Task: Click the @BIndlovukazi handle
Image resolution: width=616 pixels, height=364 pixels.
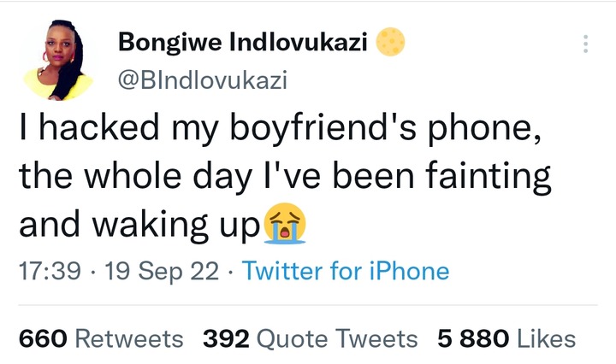Action: click(203, 80)
